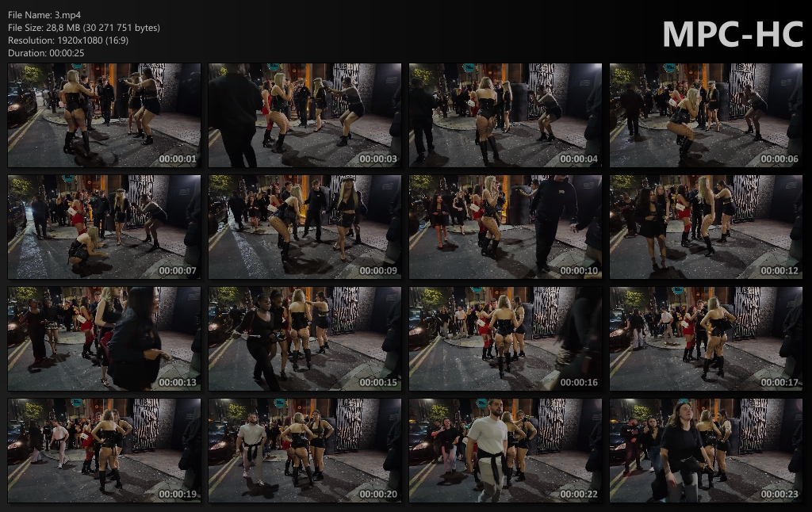Open the thumbnail stamped 00:00:04
The image size is (812, 512).
(x=505, y=116)
